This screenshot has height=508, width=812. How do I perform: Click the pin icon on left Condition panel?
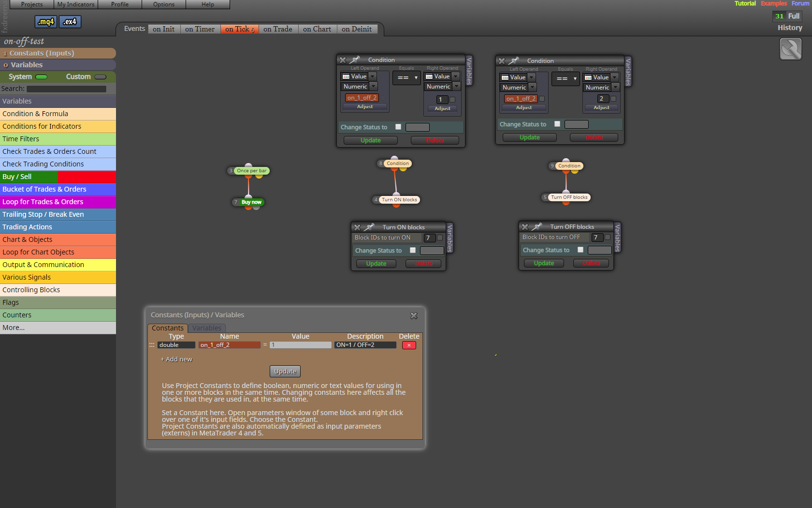pyautogui.click(x=355, y=60)
